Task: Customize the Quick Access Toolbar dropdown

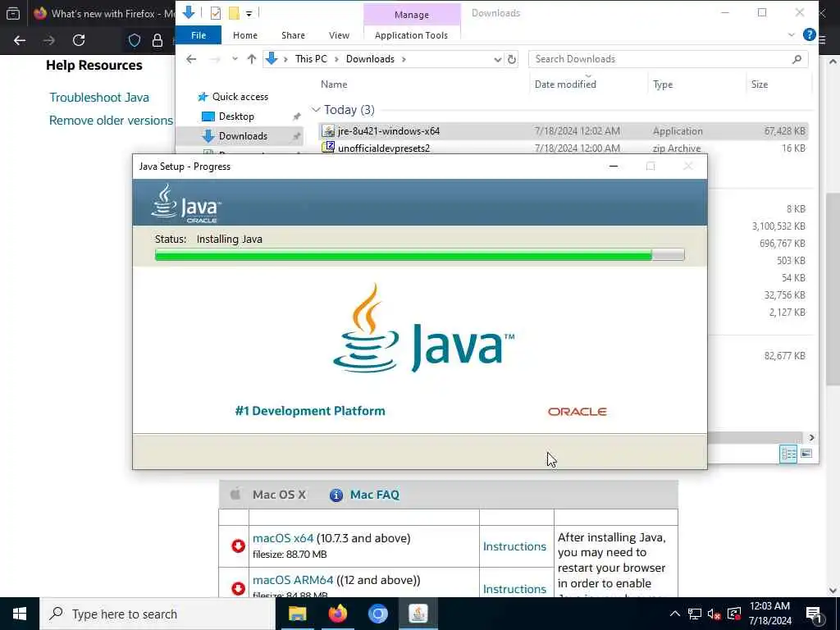Action: (249, 14)
